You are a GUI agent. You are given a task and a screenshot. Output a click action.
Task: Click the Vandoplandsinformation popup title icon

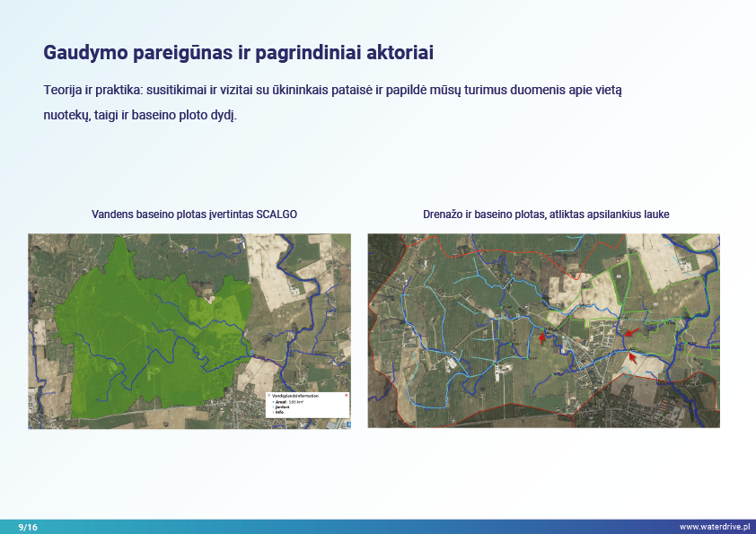coord(269,396)
